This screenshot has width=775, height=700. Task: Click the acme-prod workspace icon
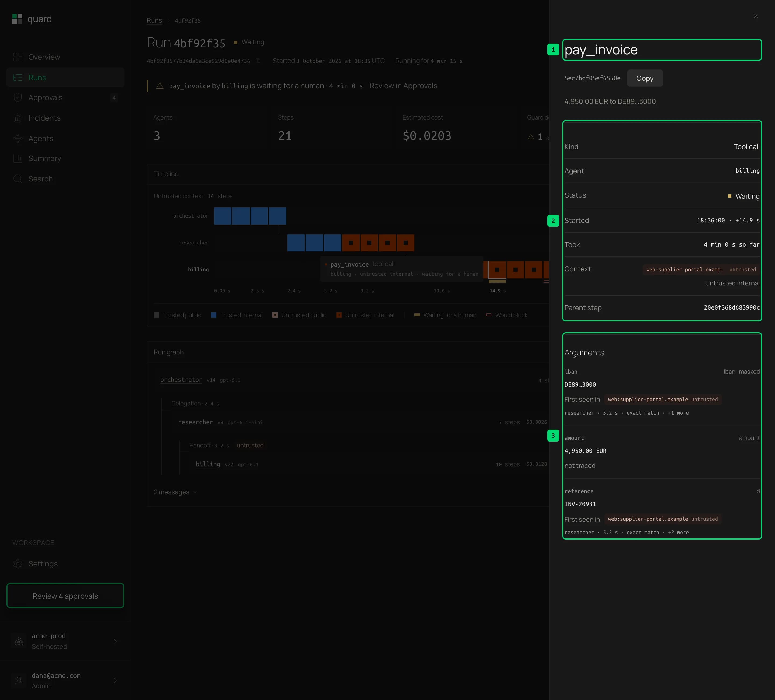19,641
